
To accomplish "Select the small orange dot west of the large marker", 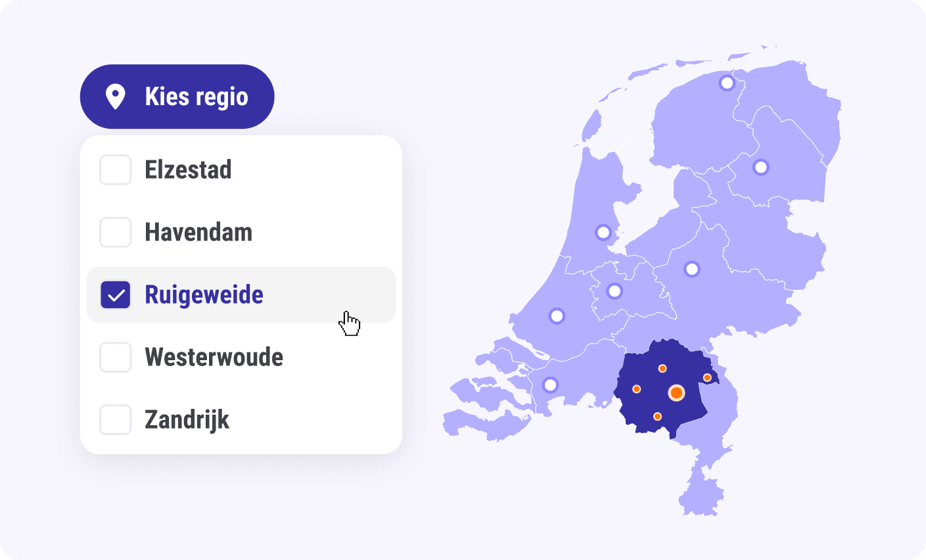I will coord(637,388).
